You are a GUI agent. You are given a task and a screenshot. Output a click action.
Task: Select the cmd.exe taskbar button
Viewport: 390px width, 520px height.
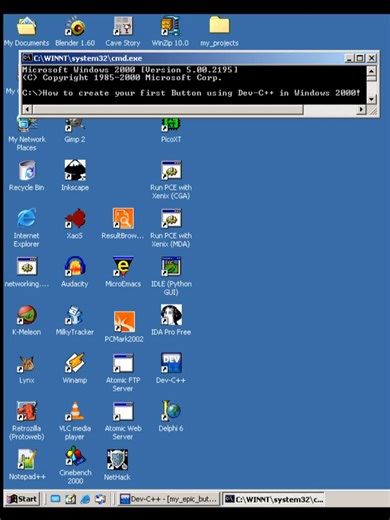pyautogui.click(x=273, y=499)
